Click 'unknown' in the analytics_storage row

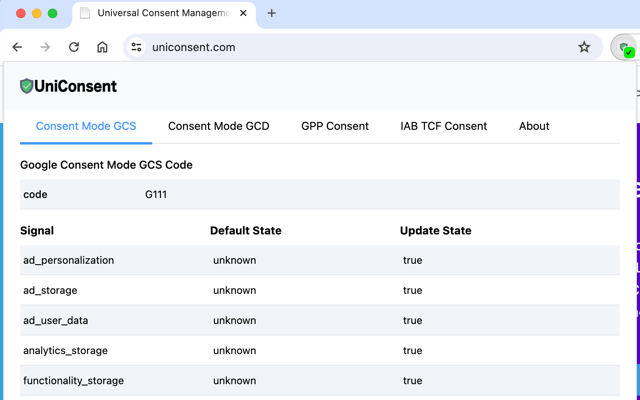click(235, 351)
